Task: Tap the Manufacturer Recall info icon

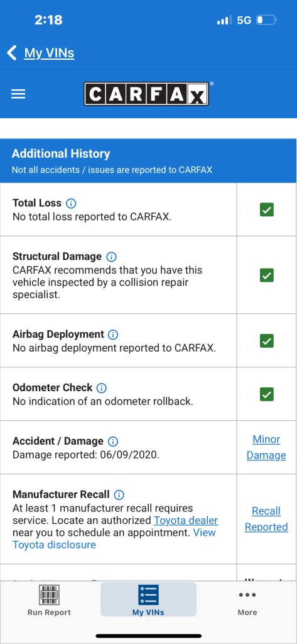Action: (x=119, y=494)
